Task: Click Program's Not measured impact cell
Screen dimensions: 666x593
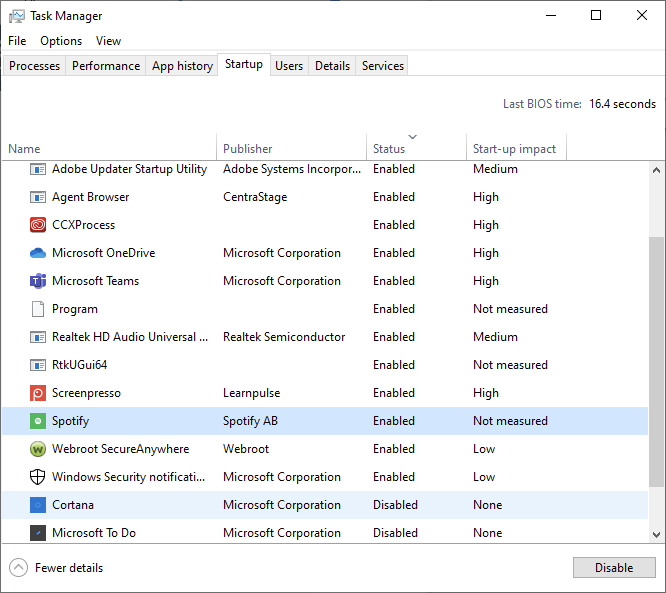Action: click(x=510, y=309)
